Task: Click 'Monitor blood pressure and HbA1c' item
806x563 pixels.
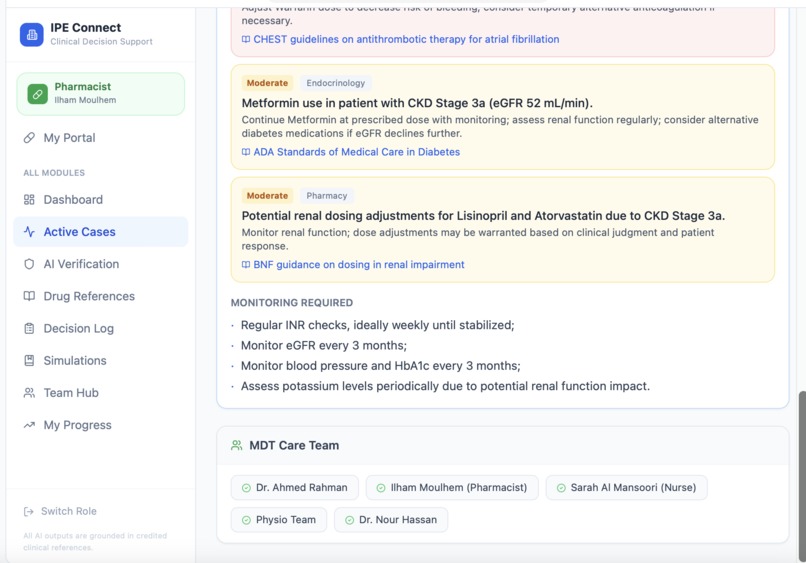Action: (380, 366)
